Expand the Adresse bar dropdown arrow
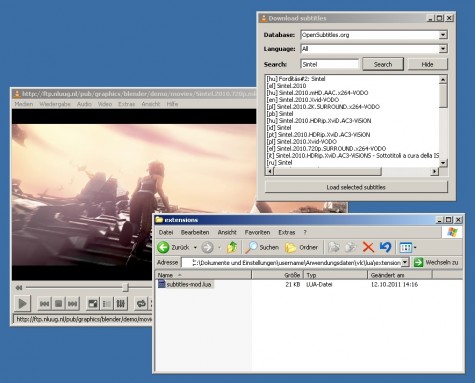 point(405,263)
